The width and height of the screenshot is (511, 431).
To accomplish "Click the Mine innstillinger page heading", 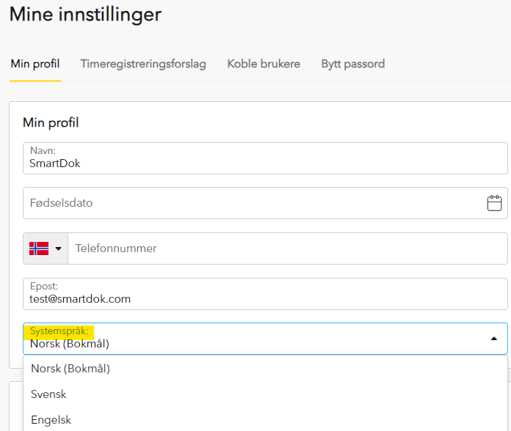I will tap(85, 15).
